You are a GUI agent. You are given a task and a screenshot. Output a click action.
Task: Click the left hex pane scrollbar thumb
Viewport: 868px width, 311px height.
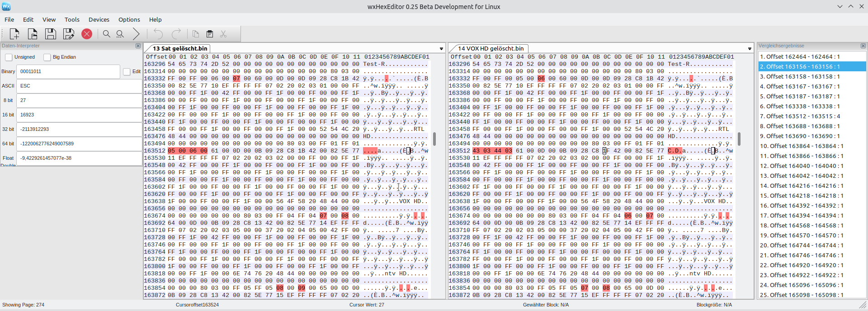434,139
